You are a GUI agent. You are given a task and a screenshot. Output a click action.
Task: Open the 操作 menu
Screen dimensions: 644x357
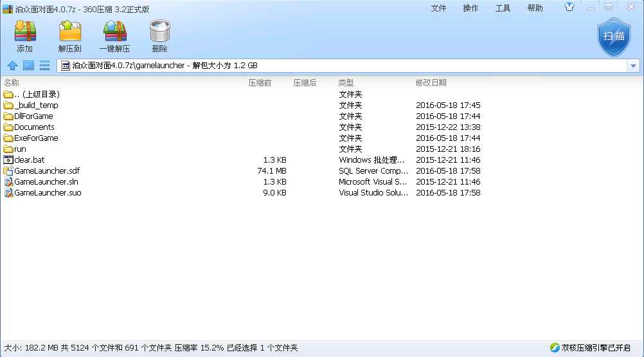470,8
